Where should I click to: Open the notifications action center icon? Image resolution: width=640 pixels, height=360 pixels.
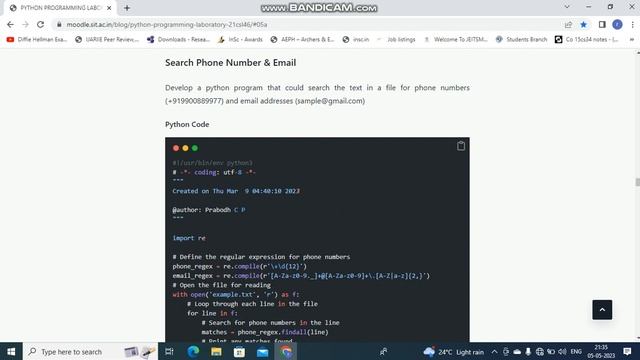(627, 351)
